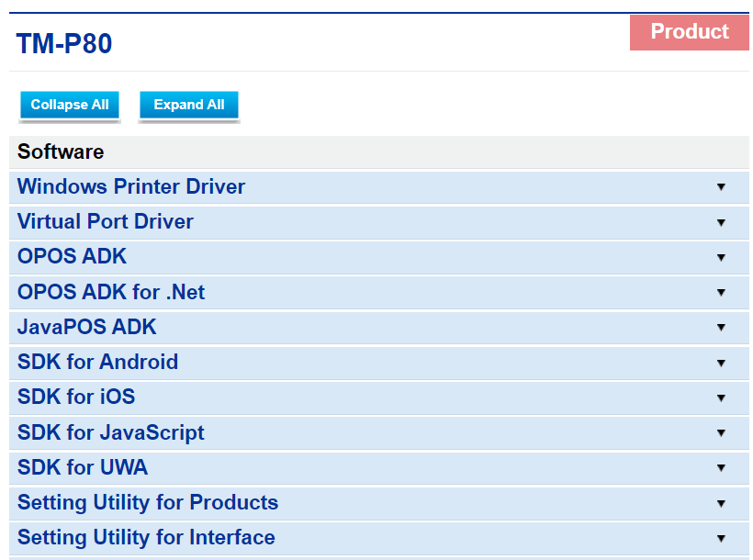
Task: Expand Setting Utility for Products arrow
Action: [x=721, y=504]
